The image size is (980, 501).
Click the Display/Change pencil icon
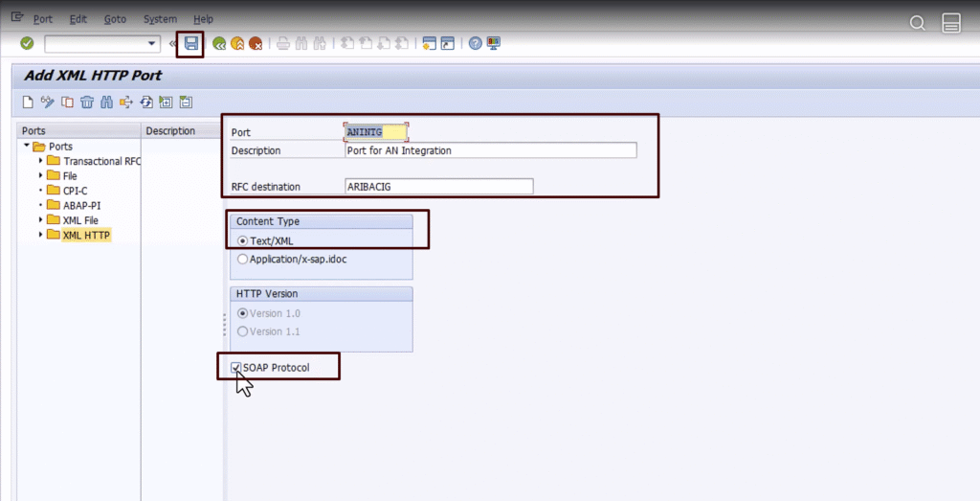tap(47, 102)
